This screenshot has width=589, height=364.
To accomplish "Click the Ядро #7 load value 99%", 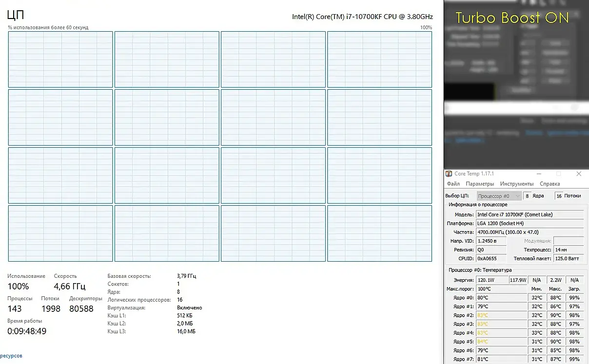I will (574, 359).
